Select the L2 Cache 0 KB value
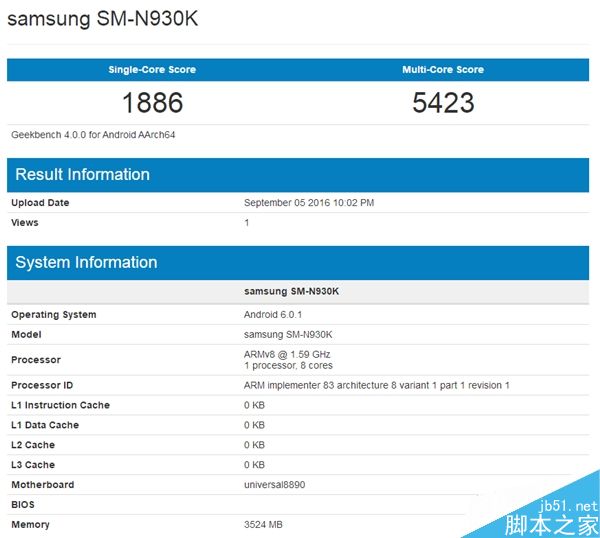The width and height of the screenshot is (600, 538). [254, 445]
